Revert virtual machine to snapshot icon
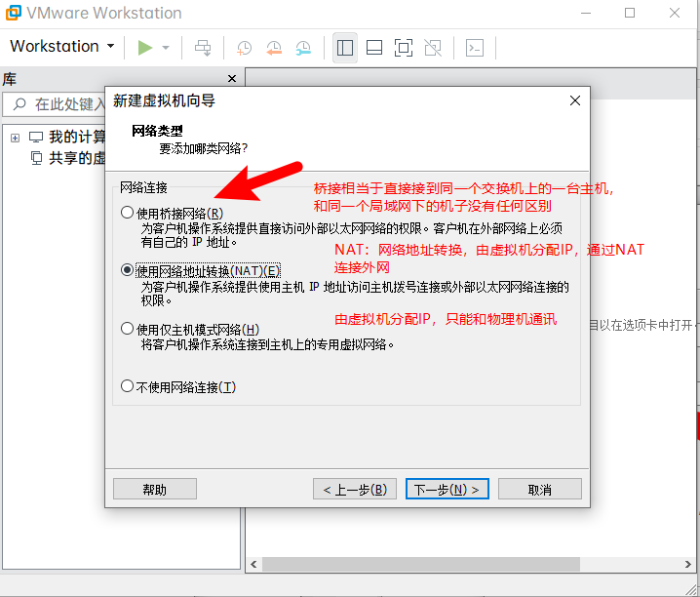Image resolution: width=700 pixels, height=597 pixels. pos(274,48)
